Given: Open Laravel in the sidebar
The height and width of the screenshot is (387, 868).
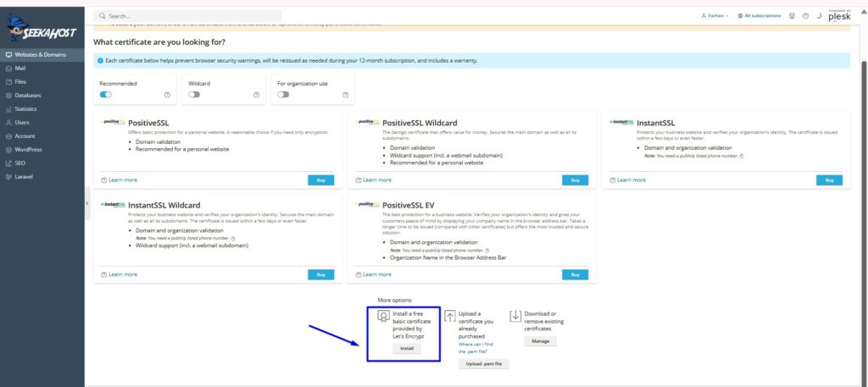Looking at the screenshot, I should coord(42,177).
